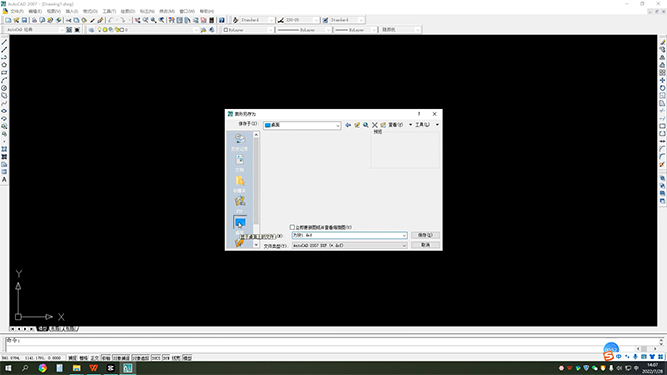667x375 pixels.
Task: Toggle the Ortho (正交) status bar button
Action: pos(94,358)
